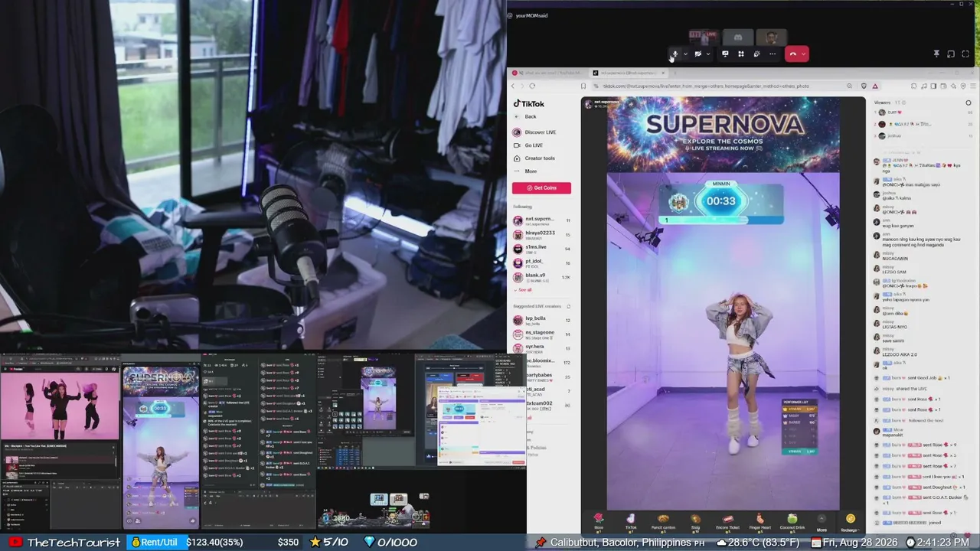The width and height of the screenshot is (980, 551).
Task: Bookmark this page with the bookmark icon
Action: point(583,86)
